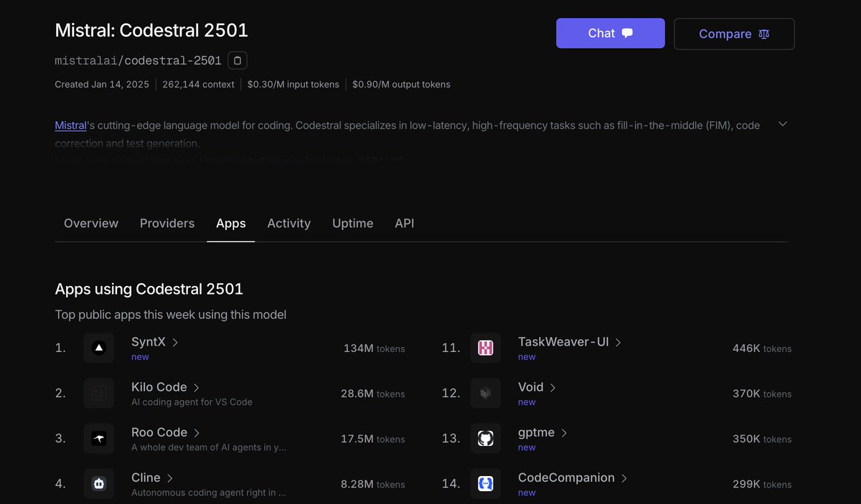
Task: Click the gptme GitHub-style logo icon
Action: [x=486, y=438]
